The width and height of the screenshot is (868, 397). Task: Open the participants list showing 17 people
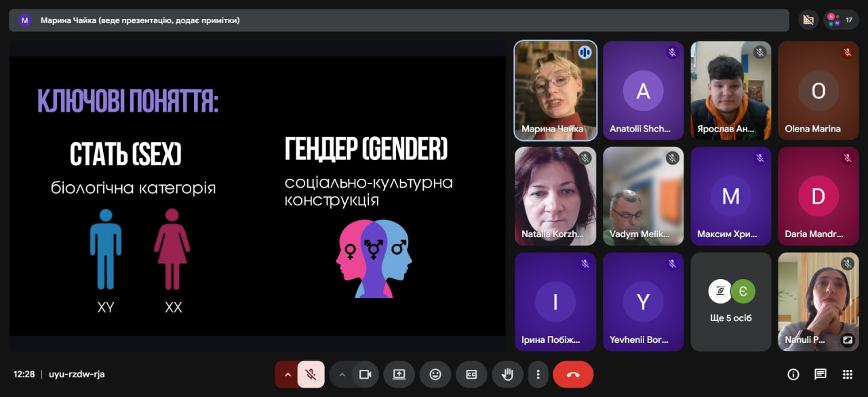coord(841,20)
